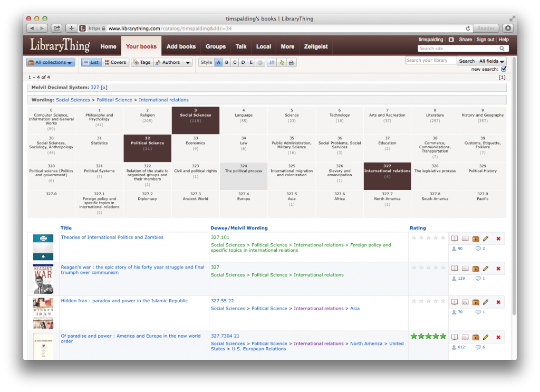Image resolution: width=540 pixels, height=392 pixels.
Task: Reload page using browser refresh icon
Action: tap(468, 28)
